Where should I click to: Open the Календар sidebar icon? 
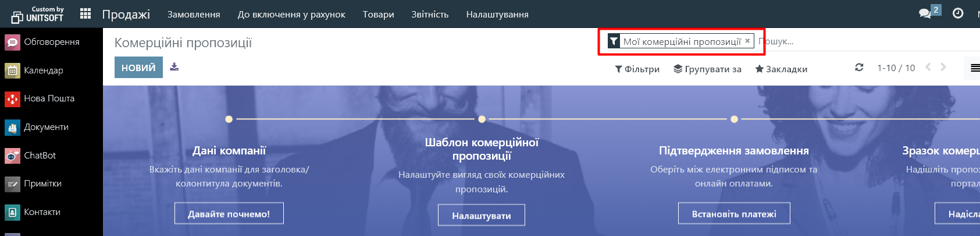click(12, 71)
